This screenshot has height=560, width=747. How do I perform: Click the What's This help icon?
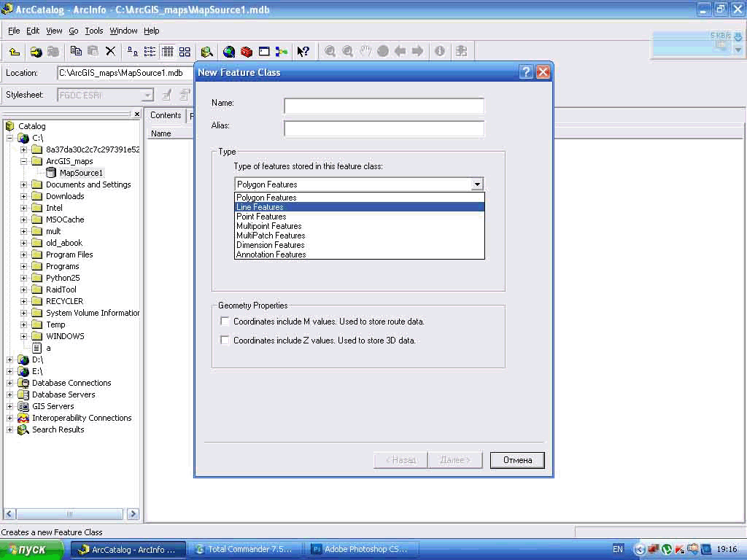click(x=303, y=52)
